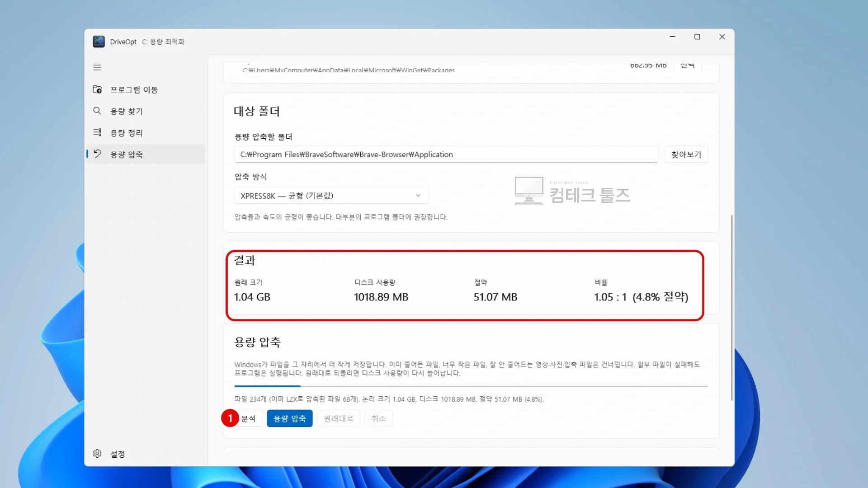Open the 용량 정리 page
Image resolution: width=868 pixels, height=488 pixels.
[x=146, y=132]
